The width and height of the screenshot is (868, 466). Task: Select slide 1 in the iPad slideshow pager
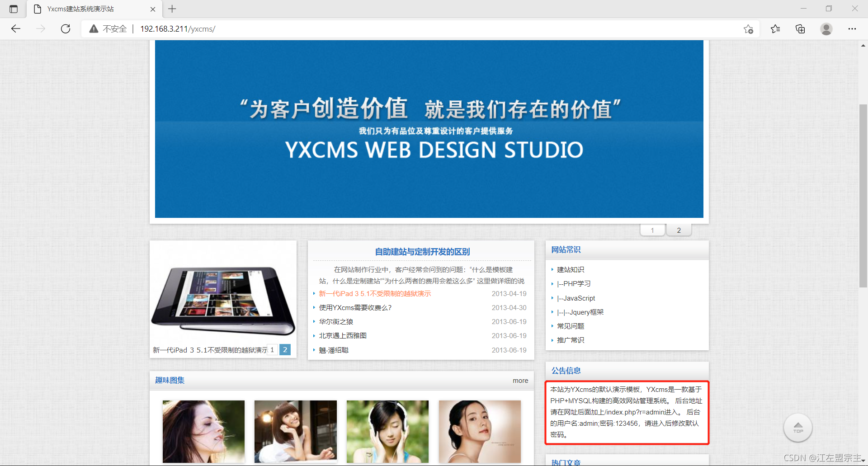click(x=272, y=349)
